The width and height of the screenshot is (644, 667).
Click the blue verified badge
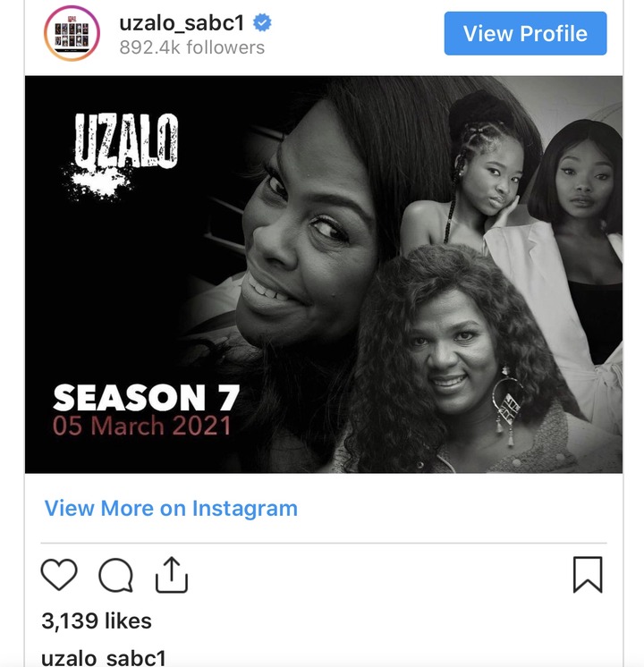(x=262, y=22)
